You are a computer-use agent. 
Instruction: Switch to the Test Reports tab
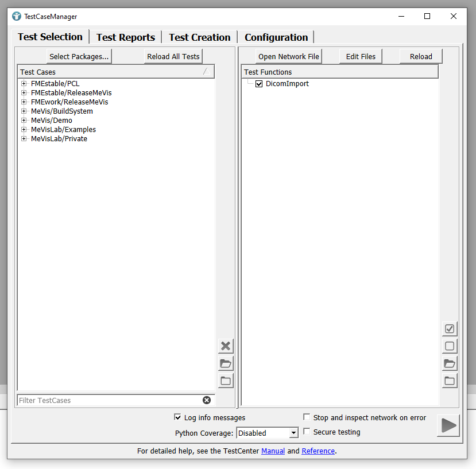pyautogui.click(x=125, y=37)
